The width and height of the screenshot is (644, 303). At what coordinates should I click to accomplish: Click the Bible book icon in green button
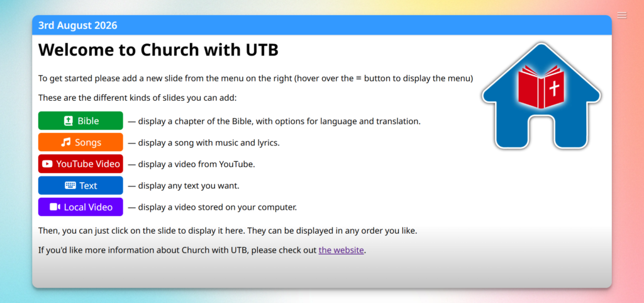point(68,121)
